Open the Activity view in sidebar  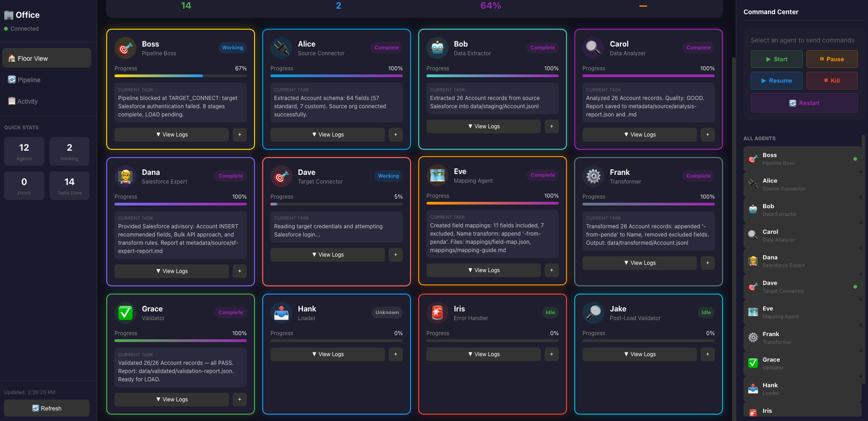point(27,101)
